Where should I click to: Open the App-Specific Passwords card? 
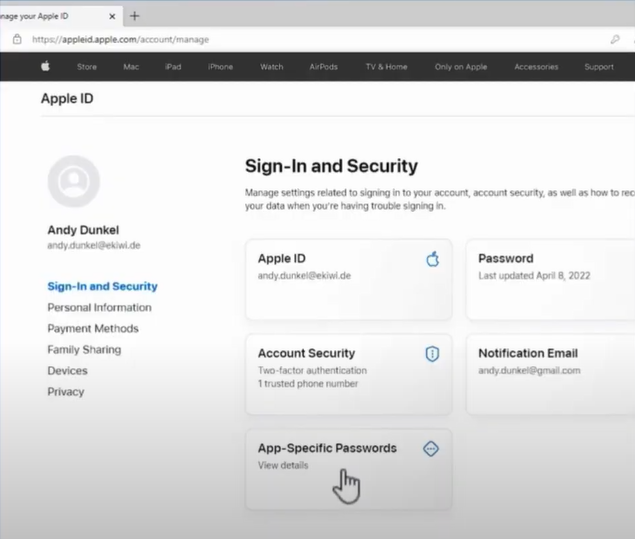coord(349,469)
